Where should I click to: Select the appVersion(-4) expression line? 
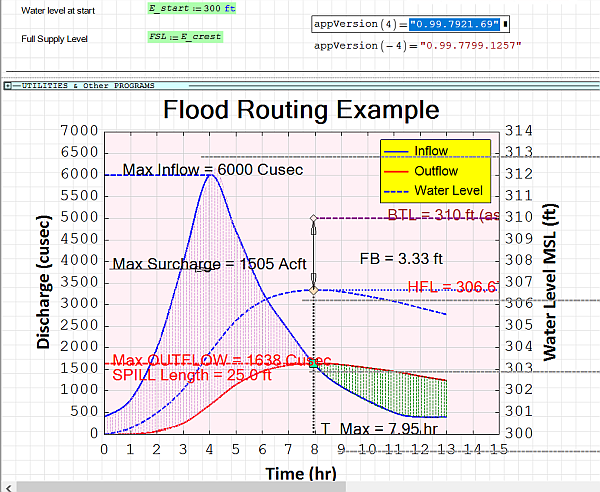[417, 46]
